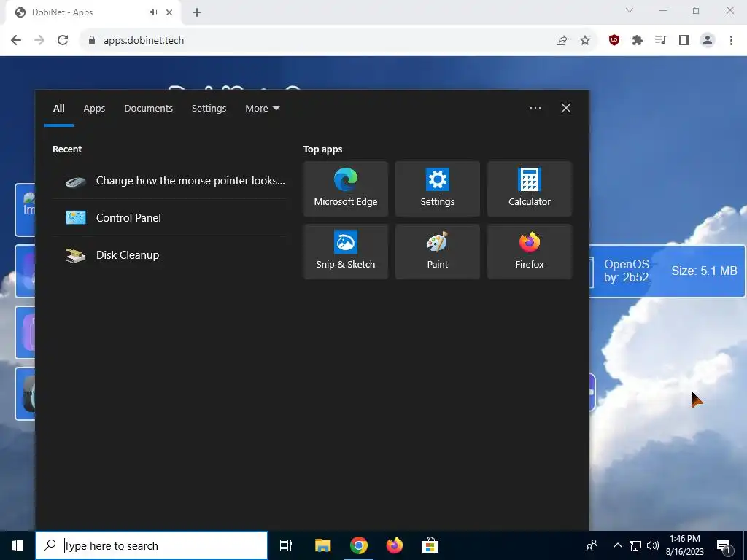The image size is (747, 560).
Task: Mute the DobiNet - Apps tab audio
Action: coord(153,12)
